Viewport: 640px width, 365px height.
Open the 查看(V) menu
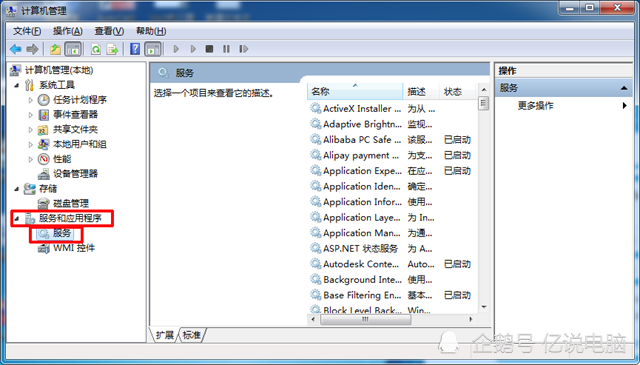pos(109,31)
